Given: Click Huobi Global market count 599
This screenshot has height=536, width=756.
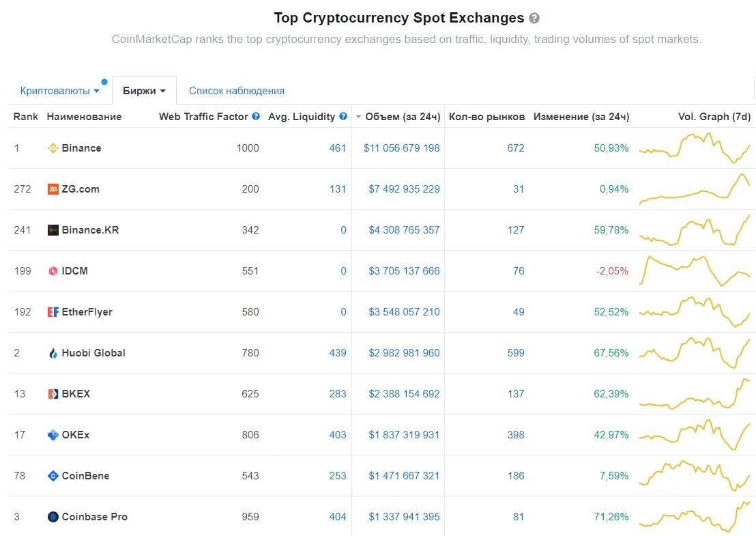Looking at the screenshot, I should point(515,353).
